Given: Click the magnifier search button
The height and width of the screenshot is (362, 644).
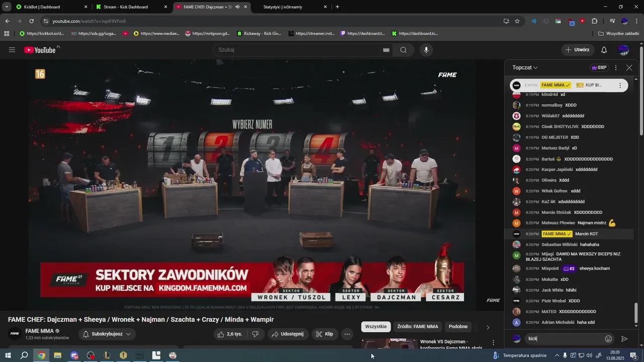Looking at the screenshot, I should (404, 50).
